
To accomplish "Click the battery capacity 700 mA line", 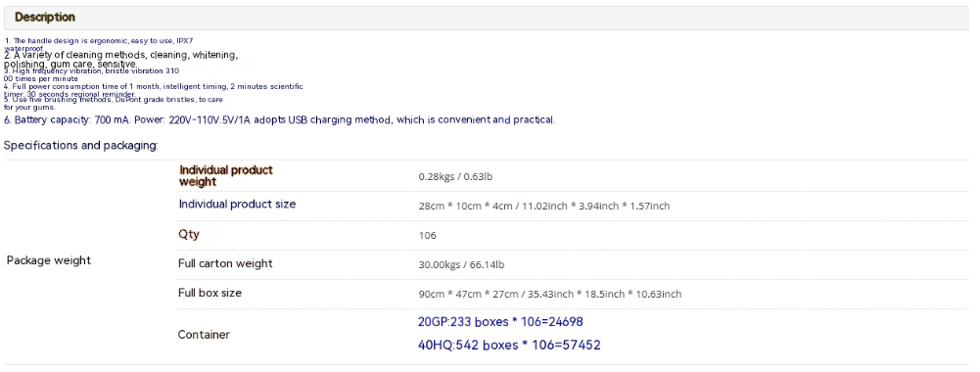I will pyautogui.click(x=279, y=120).
